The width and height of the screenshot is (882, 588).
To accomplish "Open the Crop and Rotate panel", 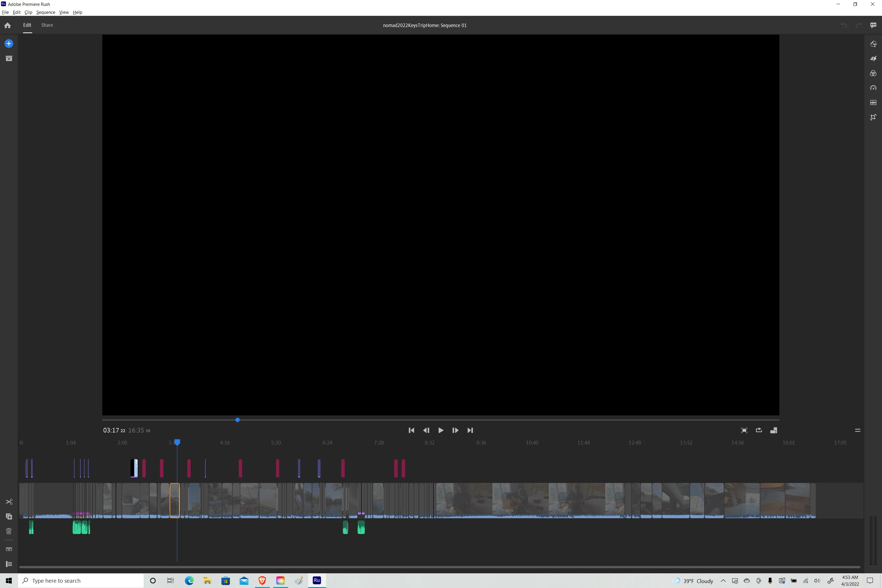I will coord(873,117).
